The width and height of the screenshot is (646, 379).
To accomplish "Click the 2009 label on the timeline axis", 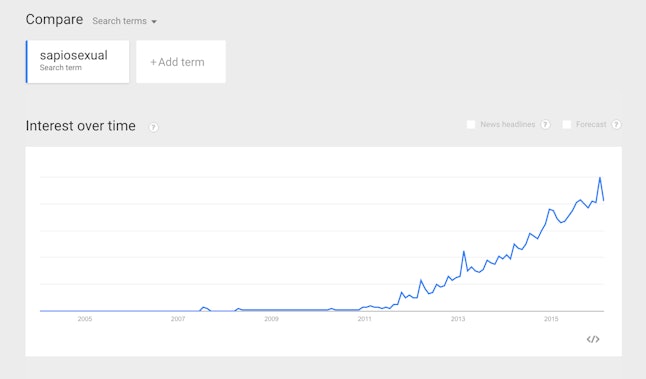I will click(x=272, y=319).
